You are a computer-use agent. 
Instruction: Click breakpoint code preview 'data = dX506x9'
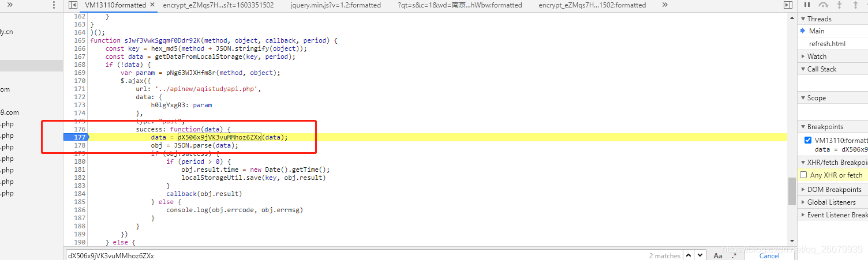pos(841,149)
